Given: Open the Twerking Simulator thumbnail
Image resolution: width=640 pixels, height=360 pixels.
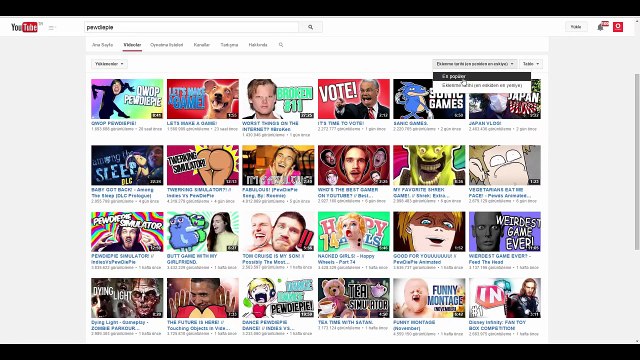Looking at the screenshot, I should [203, 165].
